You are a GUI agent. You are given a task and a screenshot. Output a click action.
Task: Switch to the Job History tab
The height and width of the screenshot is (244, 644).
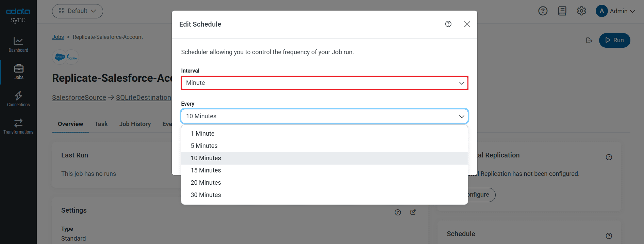pyautogui.click(x=135, y=124)
